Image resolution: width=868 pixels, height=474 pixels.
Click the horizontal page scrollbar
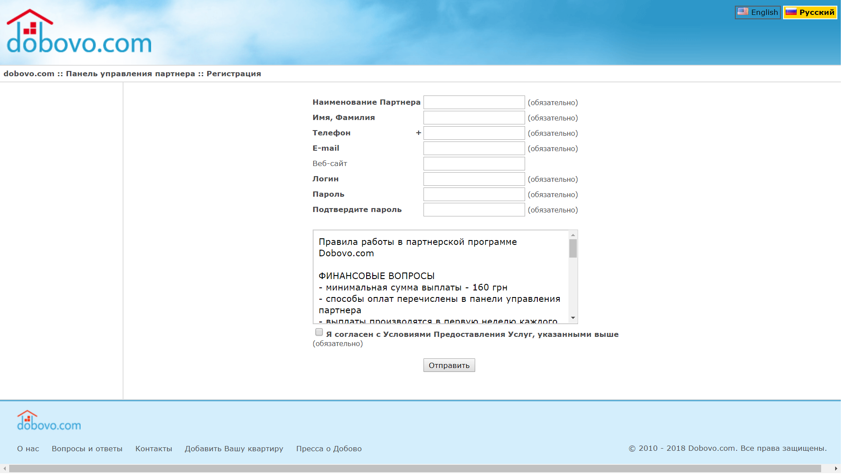pyautogui.click(x=415, y=469)
